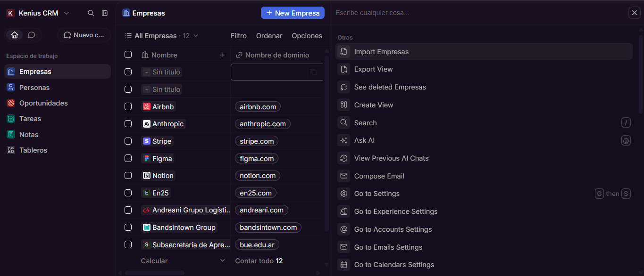
Task: Check the Subsecretaría row checkbox
Action: click(x=128, y=244)
